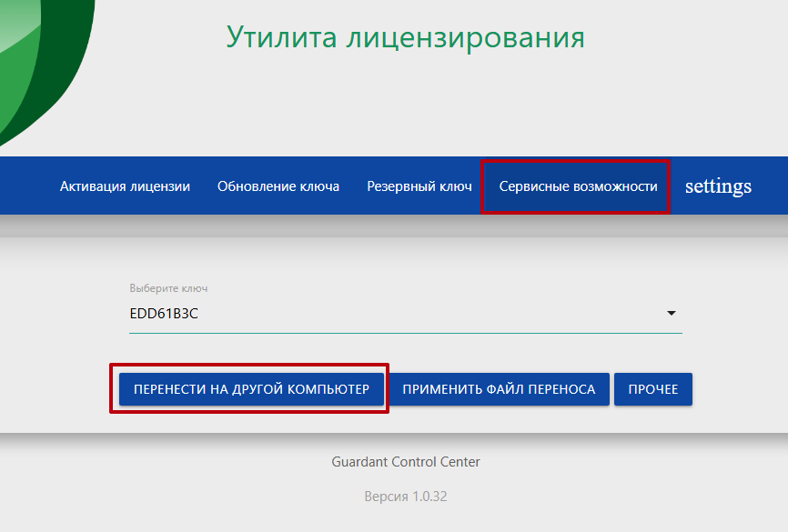Select the Сервисные возможности tab
The height and width of the screenshot is (532, 788).
(578, 186)
